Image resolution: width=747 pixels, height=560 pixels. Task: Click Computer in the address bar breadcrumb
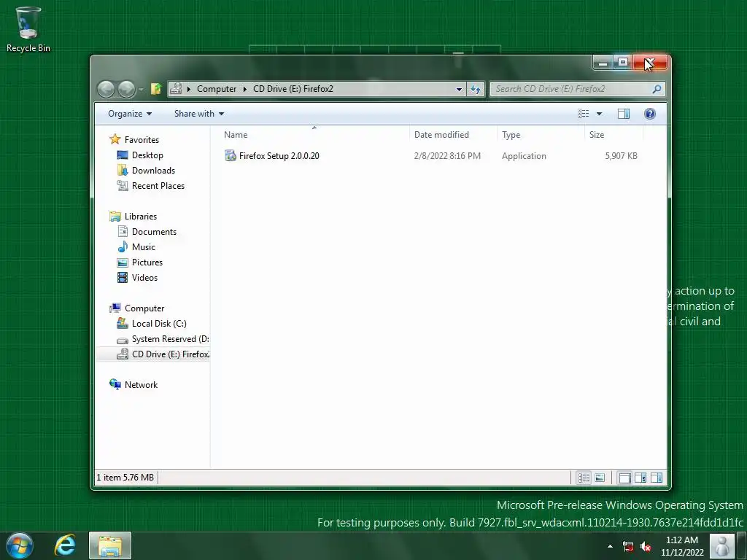pyautogui.click(x=216, y=89)
